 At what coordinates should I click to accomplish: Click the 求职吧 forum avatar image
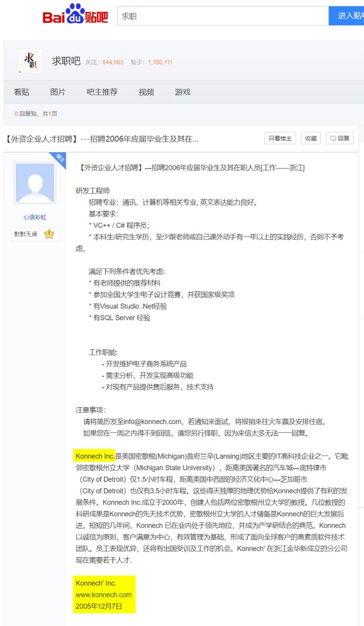tap(30, 62)
